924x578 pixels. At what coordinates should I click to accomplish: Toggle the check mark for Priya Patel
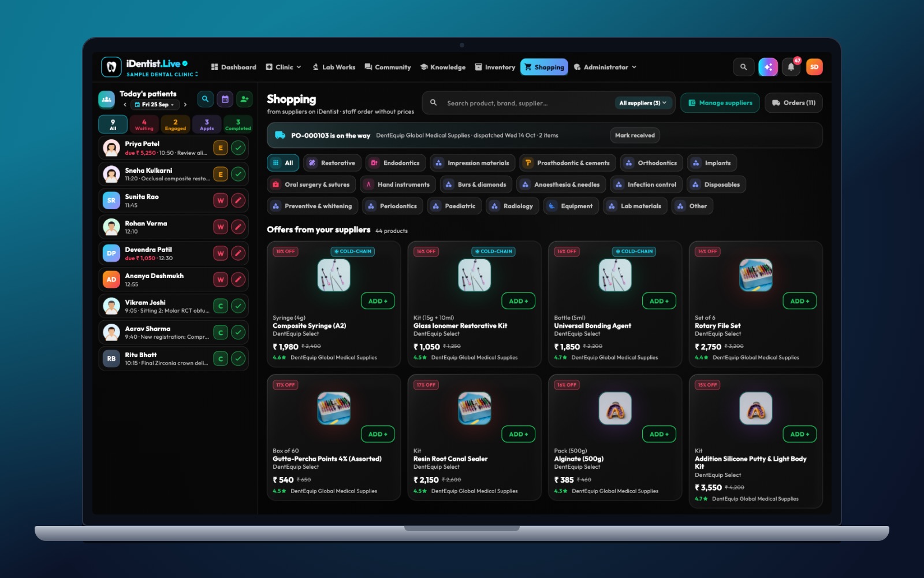[238, 148]
